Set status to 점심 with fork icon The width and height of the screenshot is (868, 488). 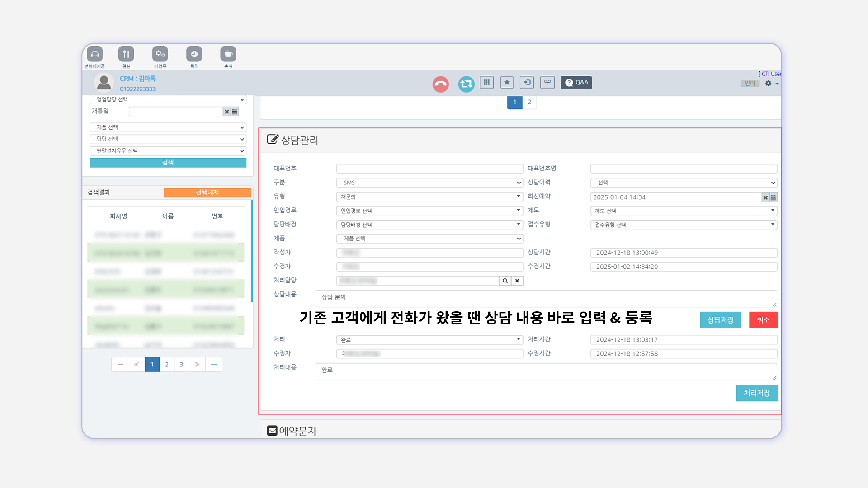coord(126,54)
